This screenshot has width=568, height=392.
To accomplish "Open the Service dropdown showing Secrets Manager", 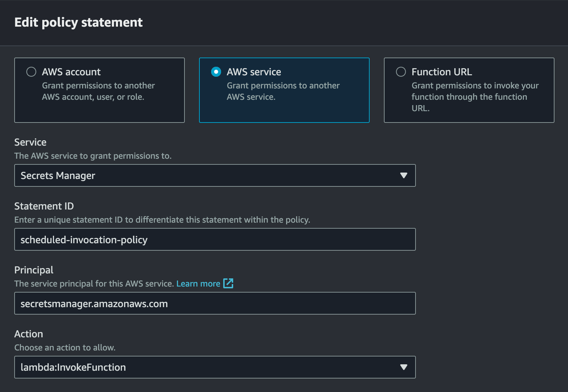I will pos(215,175).
